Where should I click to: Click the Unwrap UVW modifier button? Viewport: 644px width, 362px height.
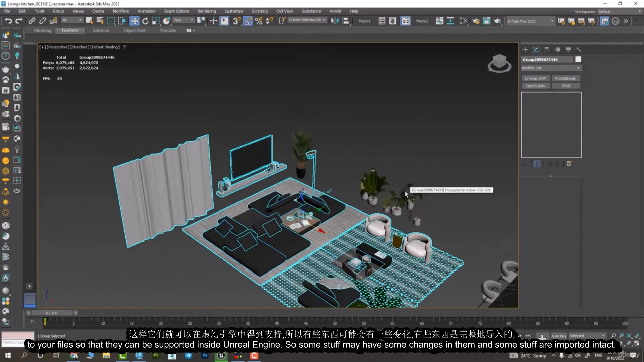535,78
